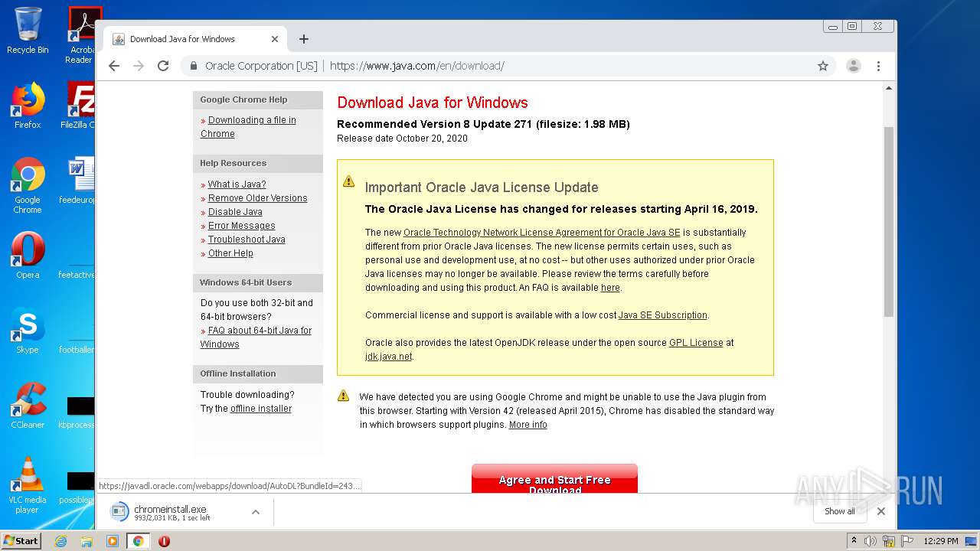This screenshot has height=551, width=980.
Task: Open the VLC media player shortcut
Action: point(28,485)
